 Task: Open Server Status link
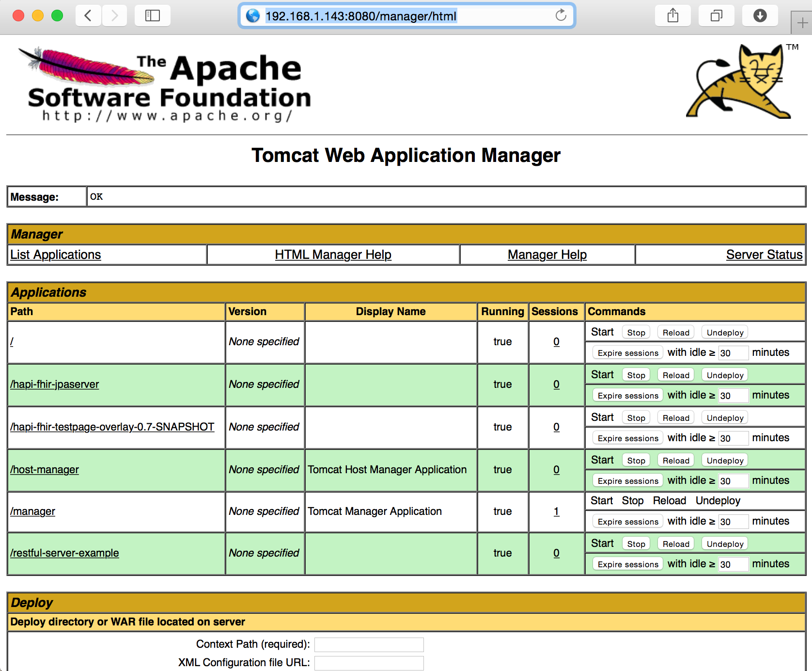[x=765, y=255]
